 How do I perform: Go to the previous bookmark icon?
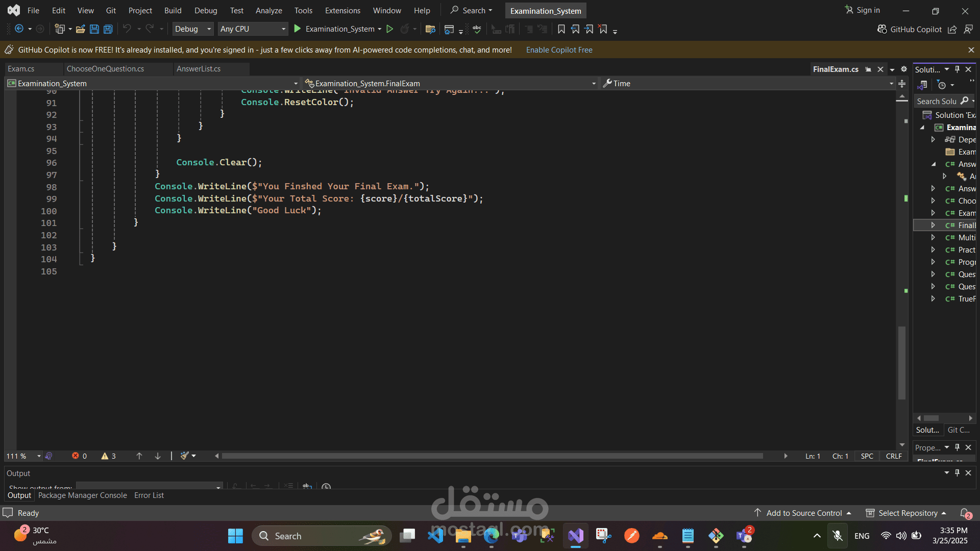575,29
